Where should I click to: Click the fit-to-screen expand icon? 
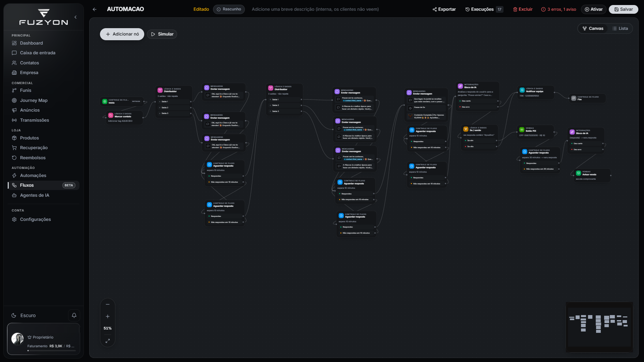(x=108, y=341)
